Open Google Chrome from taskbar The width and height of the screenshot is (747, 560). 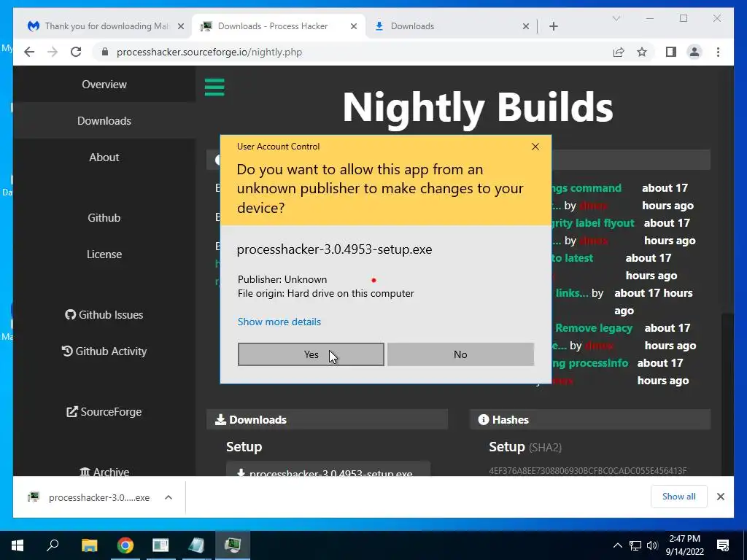pos(125,545)
